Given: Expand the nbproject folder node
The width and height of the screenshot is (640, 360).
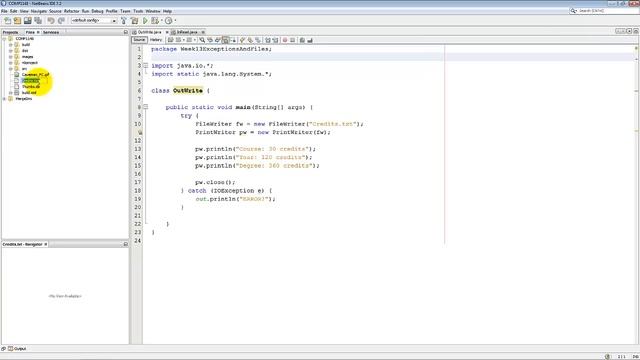Looking at the screenshot, I should 11,62.
